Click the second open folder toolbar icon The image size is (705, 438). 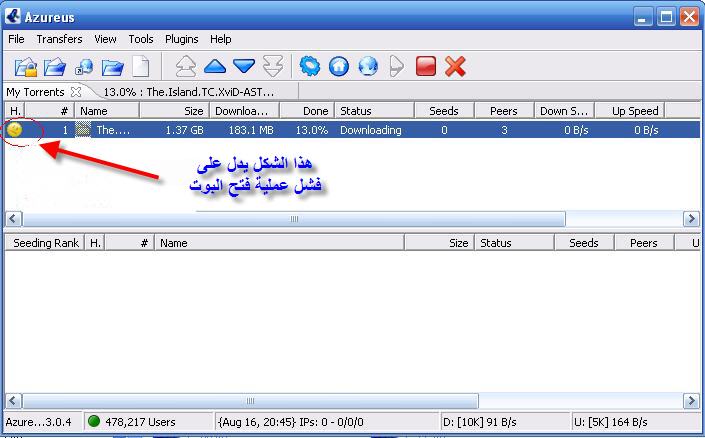(x=55, y=67)
